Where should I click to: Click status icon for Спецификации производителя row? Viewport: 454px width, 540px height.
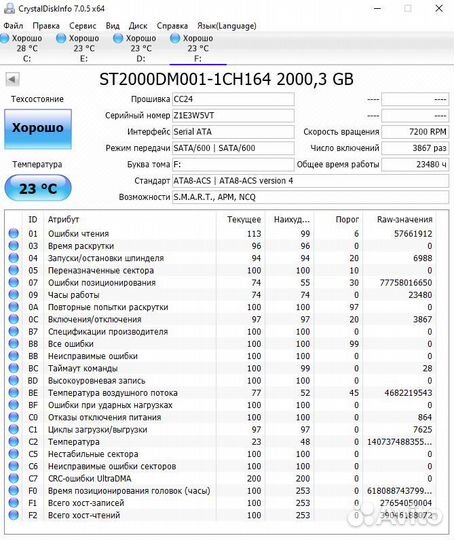point(14,331)
